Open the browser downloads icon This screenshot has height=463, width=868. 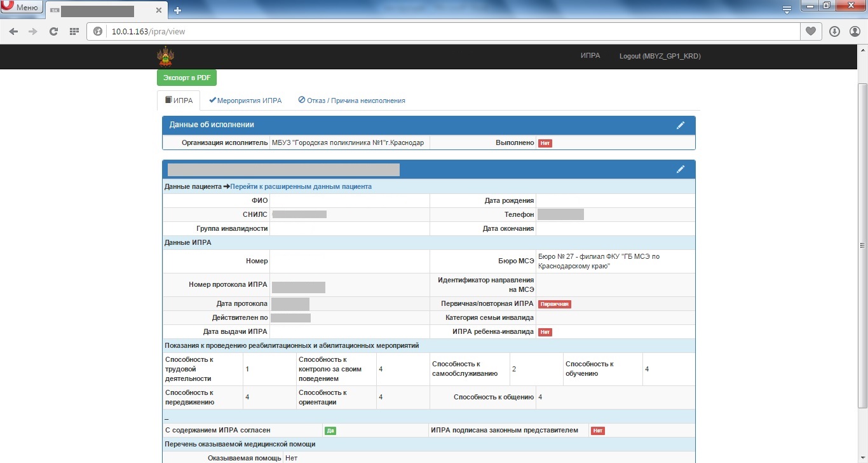[x=834, y=31]
